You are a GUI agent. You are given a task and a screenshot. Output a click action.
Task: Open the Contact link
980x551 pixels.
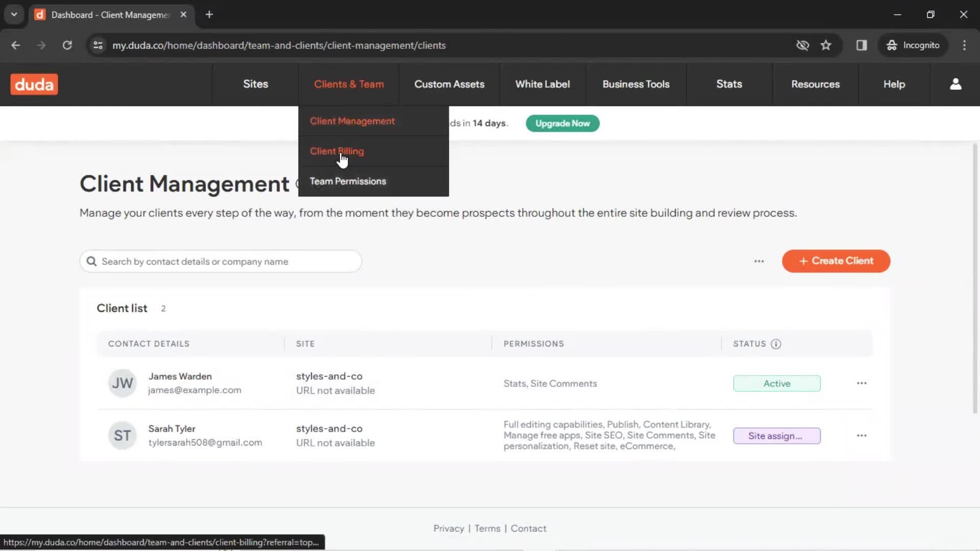pos(528,529)
